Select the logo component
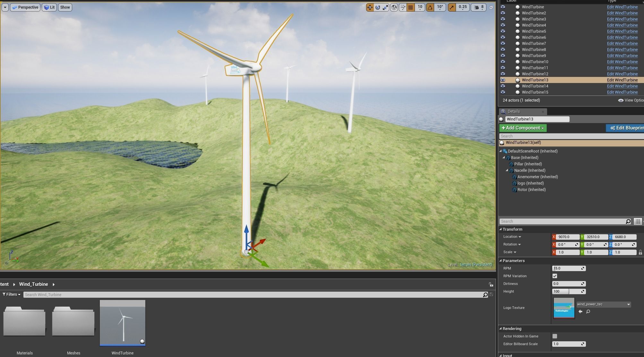The image size is (644, 357). tap(530, 183)
